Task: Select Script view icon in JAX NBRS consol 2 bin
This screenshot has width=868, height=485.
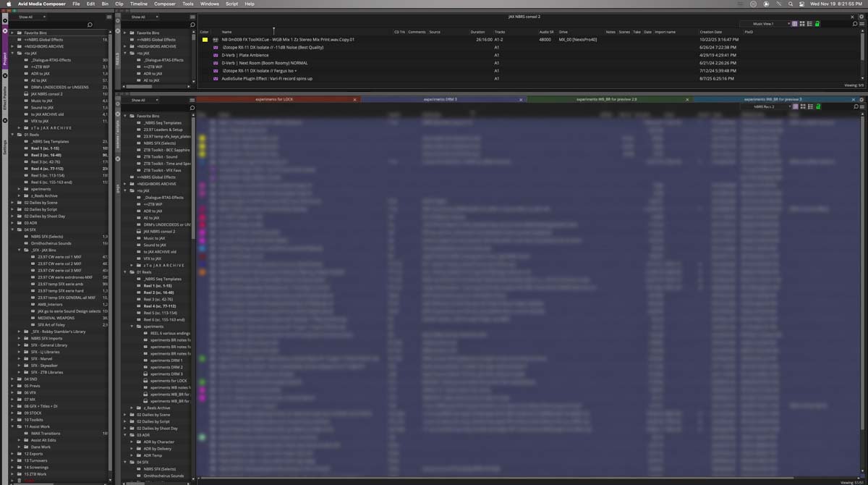Action: tap(809, 24)
